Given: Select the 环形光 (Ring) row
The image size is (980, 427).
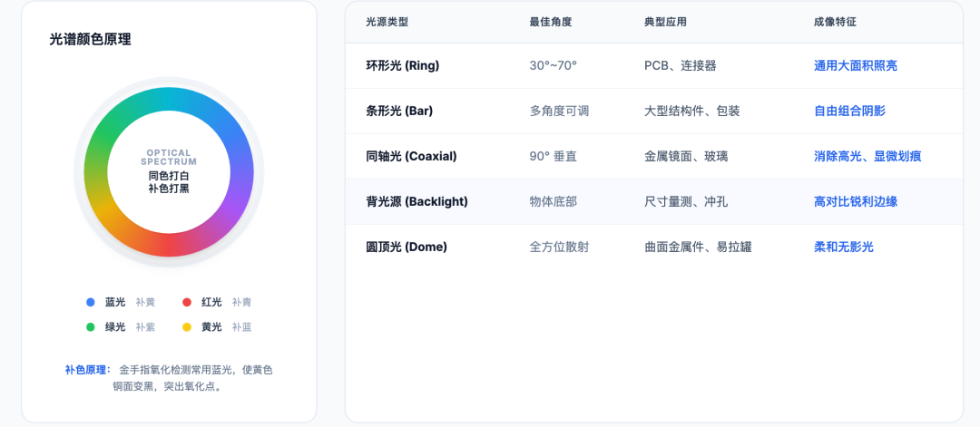Looking at the screenshot, I should click(x=653, y=65).
